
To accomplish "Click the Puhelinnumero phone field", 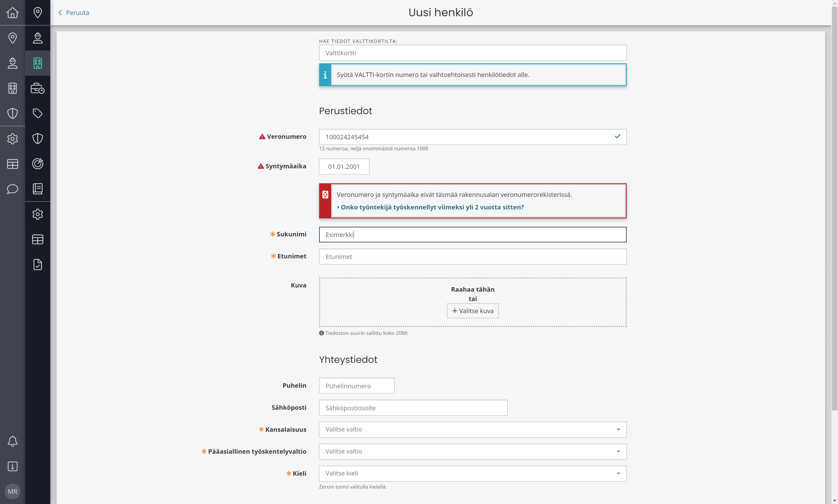I will pos(357,386).
